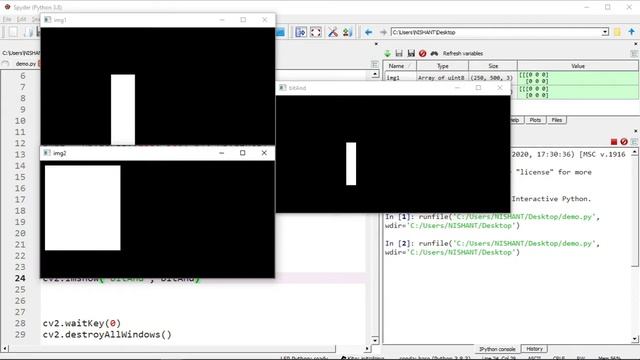Open the demo.py editor tab
Viewport: 640px width, 360px height.
(x=25, y=64)
